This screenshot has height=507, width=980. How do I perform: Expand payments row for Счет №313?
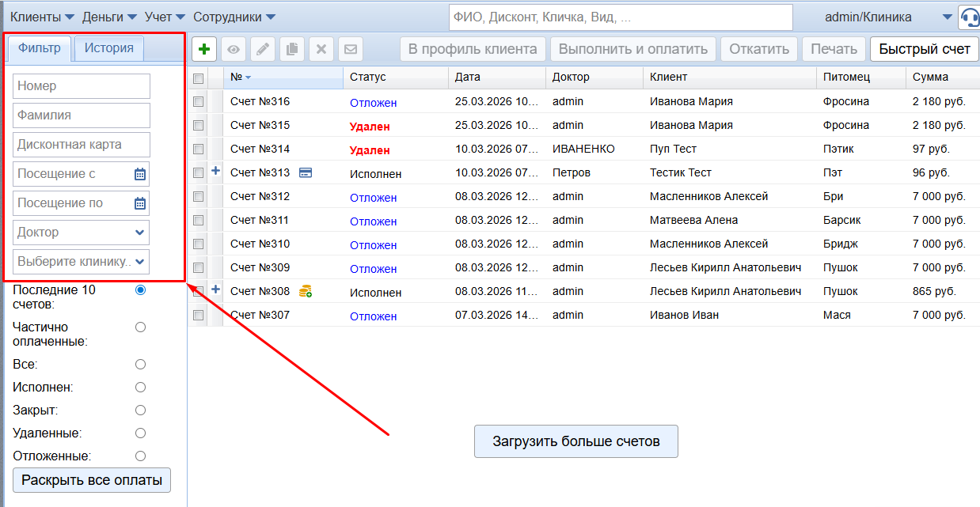(215, 172)
